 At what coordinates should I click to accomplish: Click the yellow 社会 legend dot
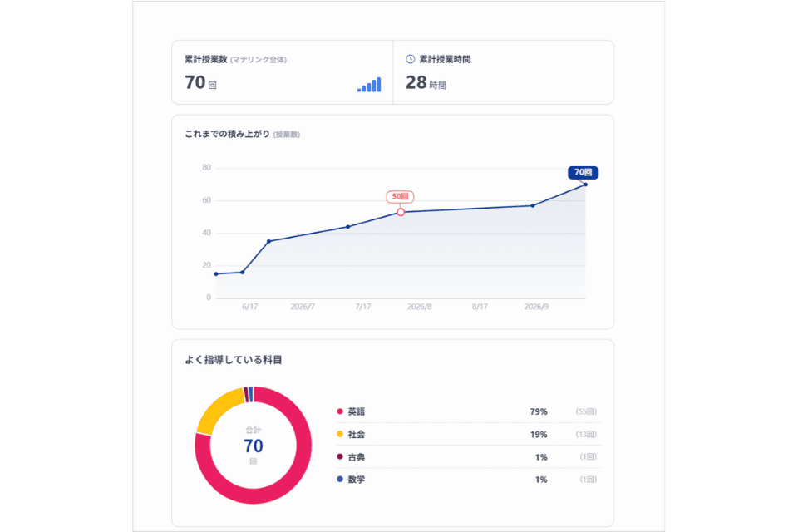[x=340, y=434]
